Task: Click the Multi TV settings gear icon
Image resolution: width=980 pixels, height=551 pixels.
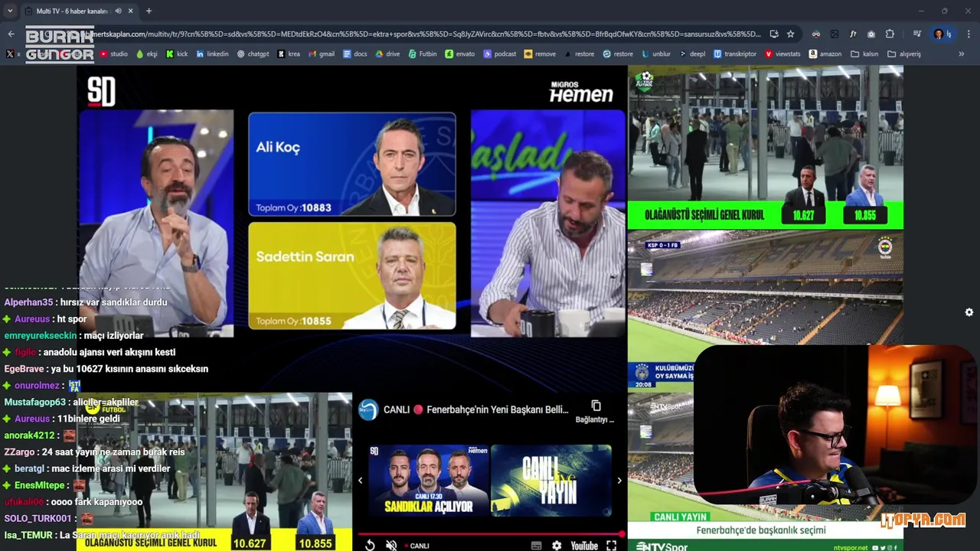Action: [969, 312]
